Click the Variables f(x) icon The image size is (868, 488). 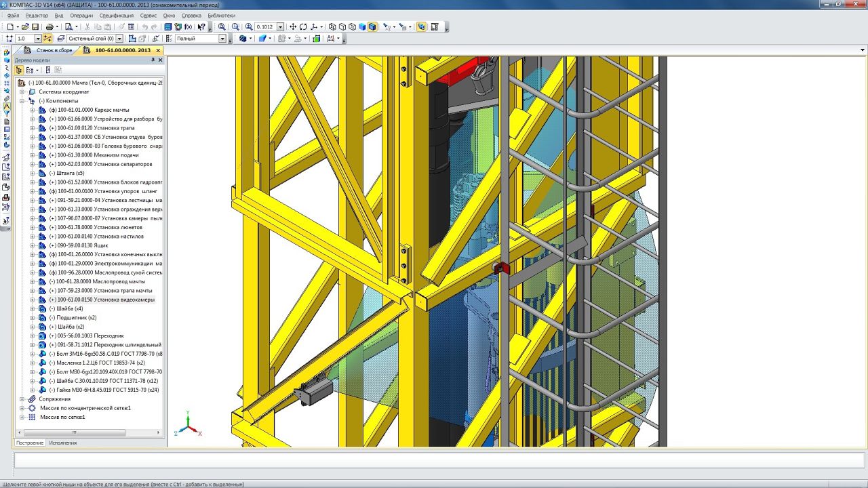tap(189, 27)
